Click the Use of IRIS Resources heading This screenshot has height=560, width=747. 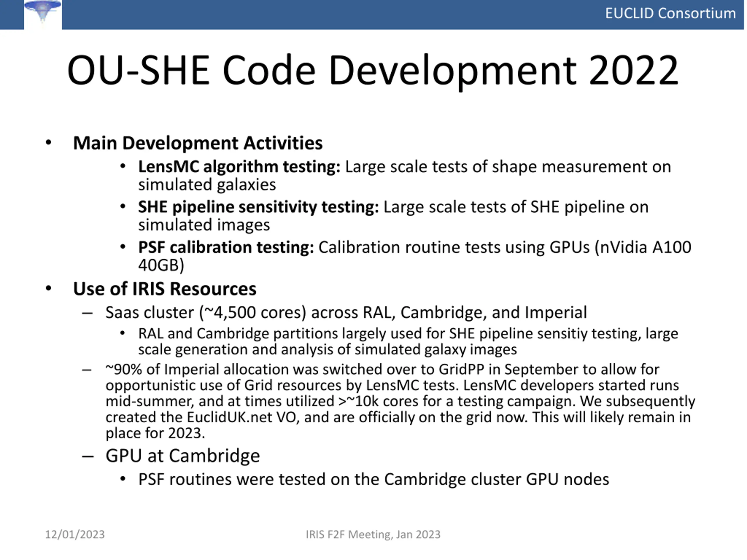(165, 289)
